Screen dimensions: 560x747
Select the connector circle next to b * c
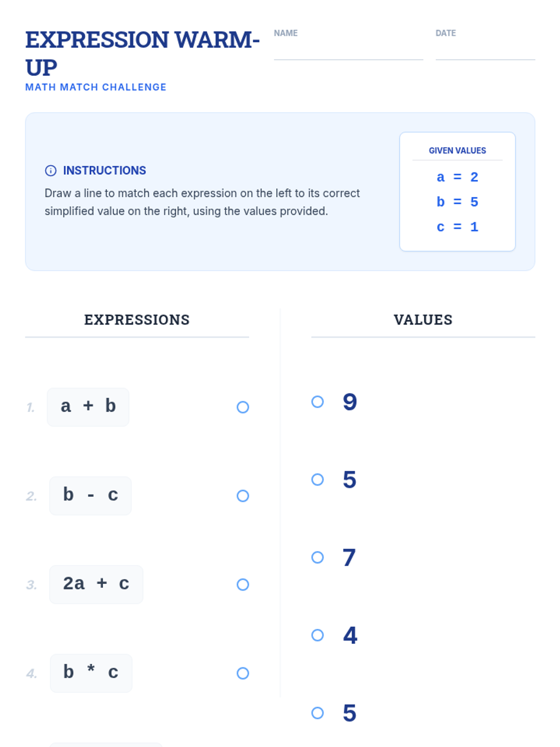tap(243, 673)
